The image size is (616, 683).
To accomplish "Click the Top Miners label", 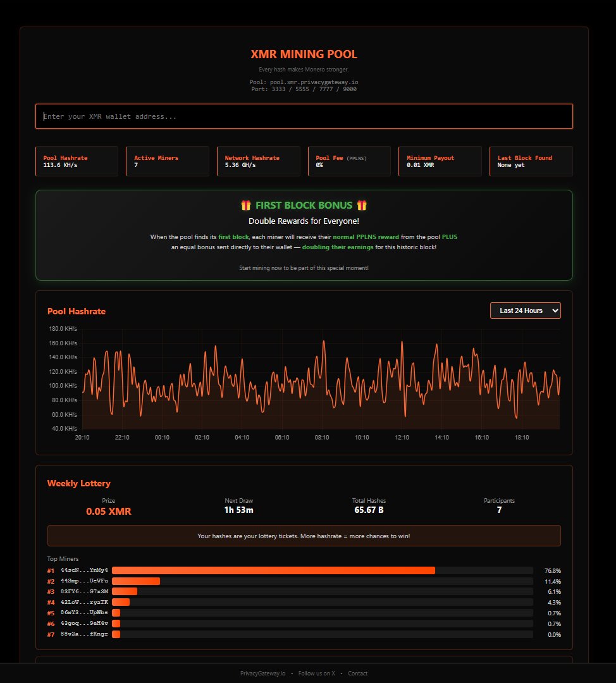I will click(63, 559).
